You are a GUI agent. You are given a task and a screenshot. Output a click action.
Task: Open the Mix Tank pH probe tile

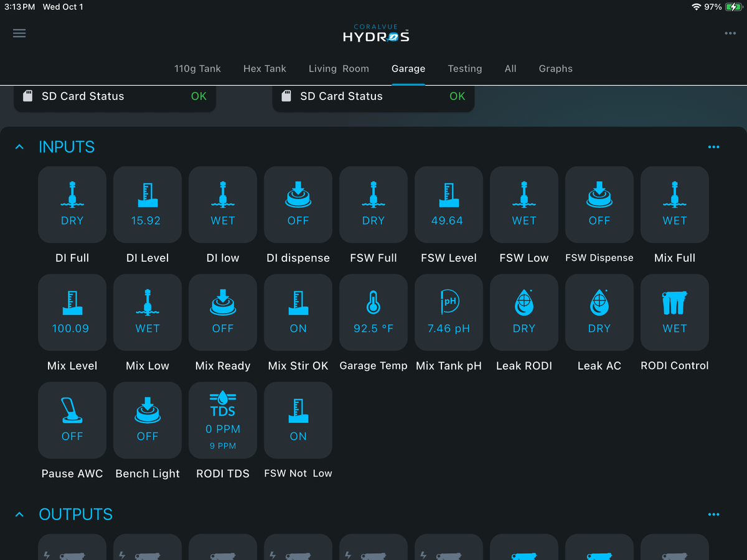point(449,312)
